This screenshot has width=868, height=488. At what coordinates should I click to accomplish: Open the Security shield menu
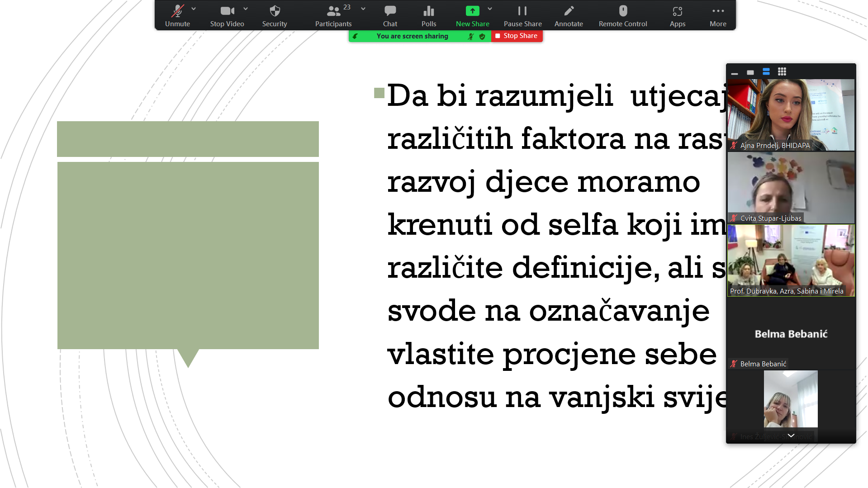pos(274,16)
